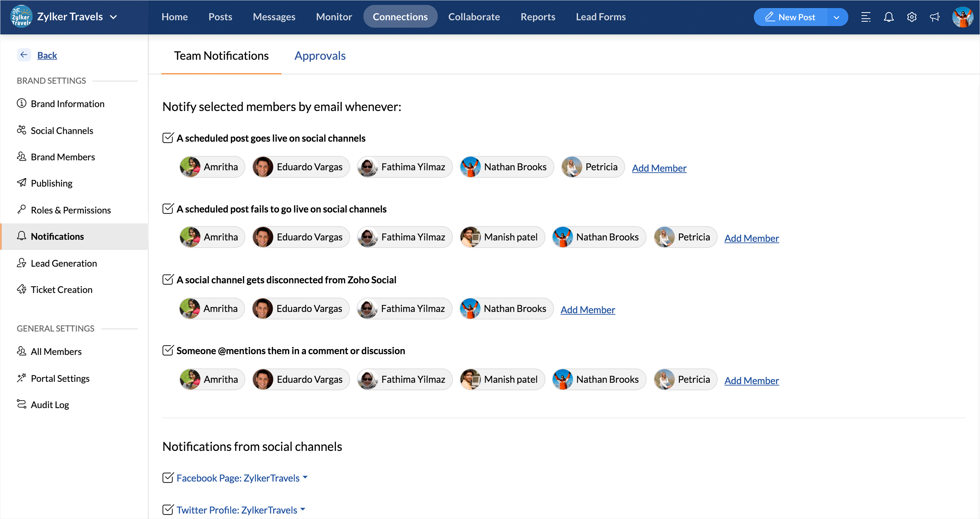This screenshot has width=980, height=519.
Task: Expand Twitter Profile ZylkerTravels dropdown arrow
Action: click(303, 509)
